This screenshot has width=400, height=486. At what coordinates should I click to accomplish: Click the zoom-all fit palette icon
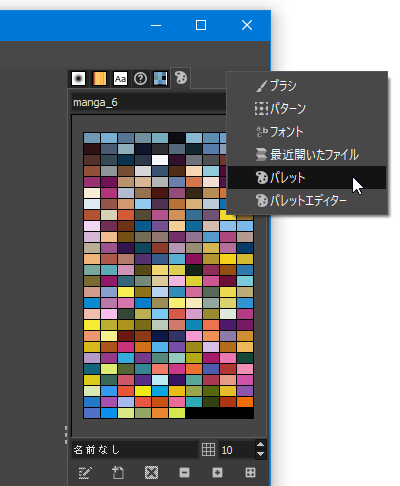point(250,472)
